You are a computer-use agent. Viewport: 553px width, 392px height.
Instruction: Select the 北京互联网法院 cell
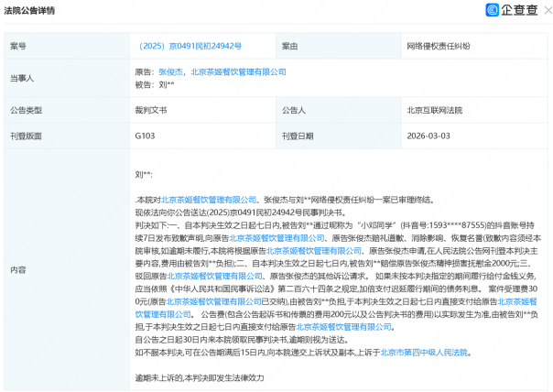point(474,110)
